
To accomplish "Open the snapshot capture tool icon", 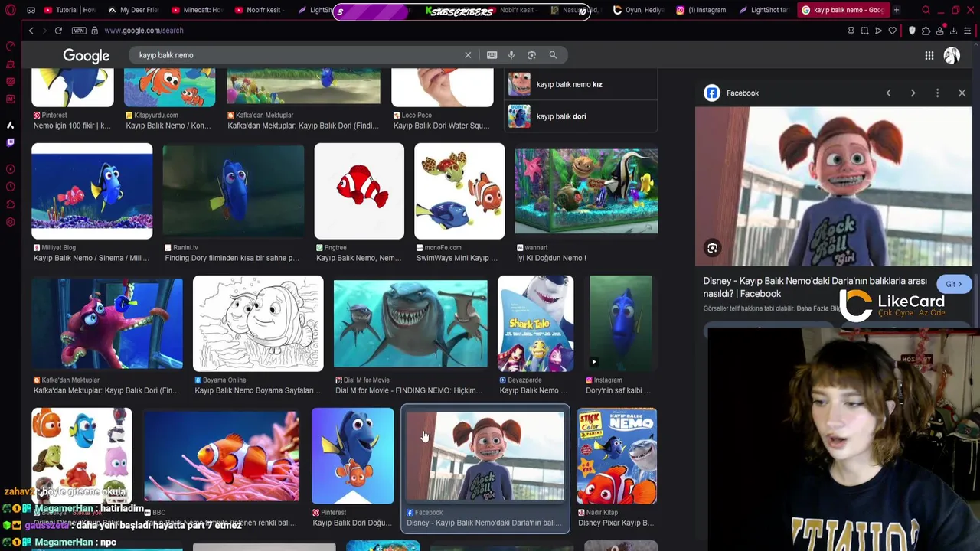I will tap(864, 31).
